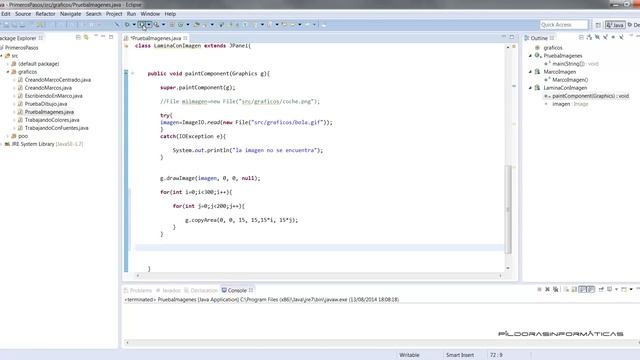Image resolution: width=640 pixels, height=360 pixels.
Task: Expand JRE System Library node
Action: pyautogui.click(x=2, y=144)
